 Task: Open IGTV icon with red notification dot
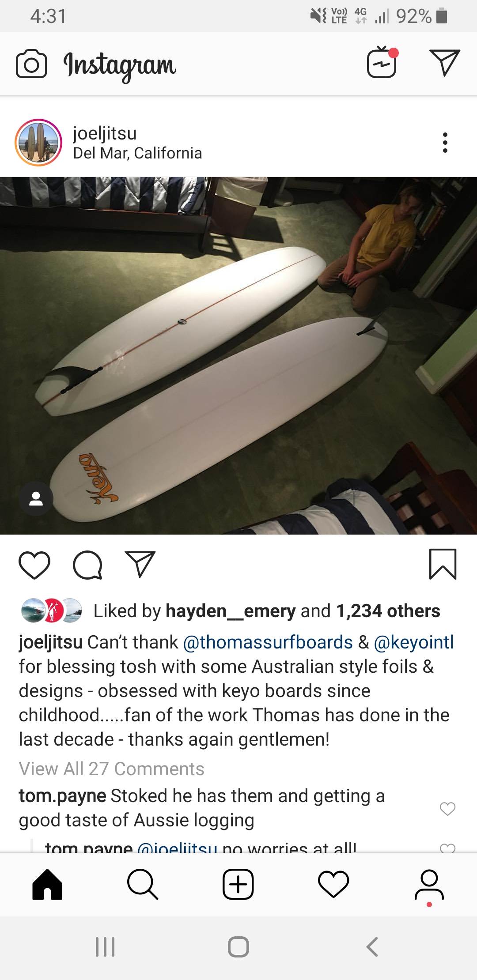[x=382, y=62]
